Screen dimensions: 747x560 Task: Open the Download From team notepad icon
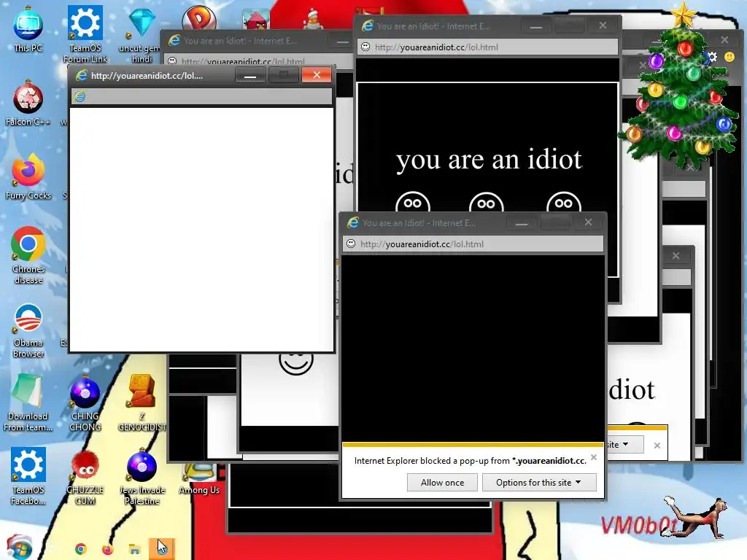point(28,402)
